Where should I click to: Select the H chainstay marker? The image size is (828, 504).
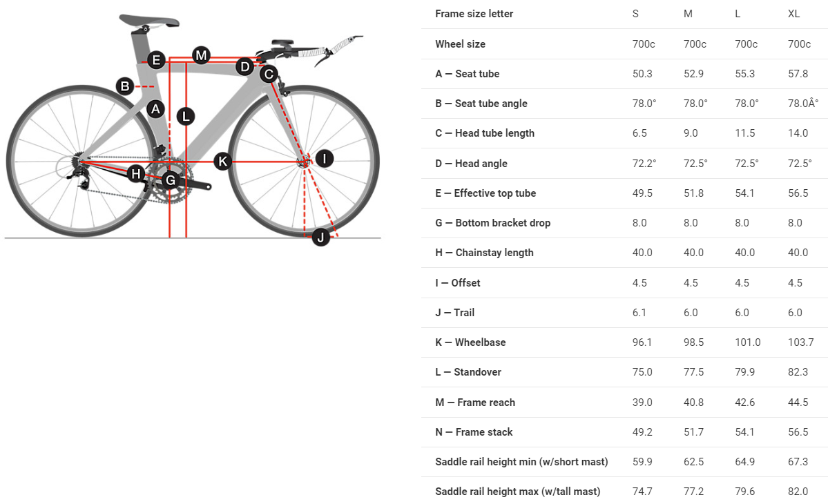click(x=137, y=173)
